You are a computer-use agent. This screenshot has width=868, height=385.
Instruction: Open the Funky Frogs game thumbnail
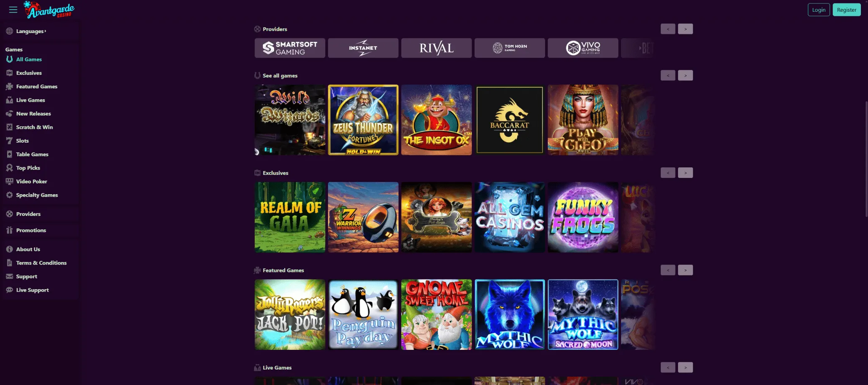click(583, 217)
